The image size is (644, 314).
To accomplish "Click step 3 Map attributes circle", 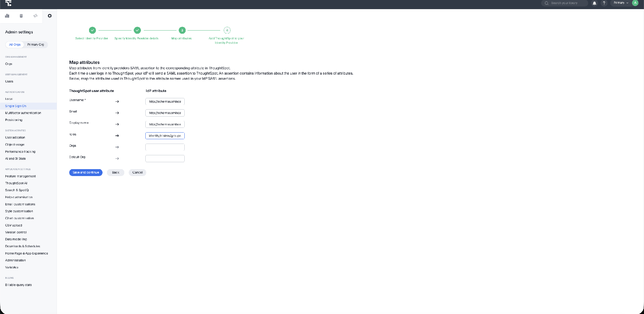I will click(182, 30).
